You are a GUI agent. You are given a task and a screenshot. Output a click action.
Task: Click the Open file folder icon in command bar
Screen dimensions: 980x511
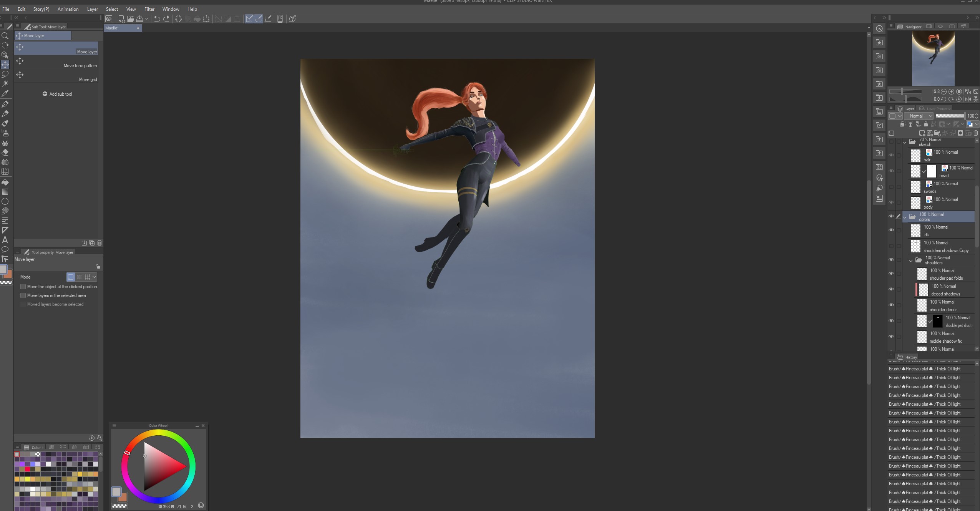130,19
